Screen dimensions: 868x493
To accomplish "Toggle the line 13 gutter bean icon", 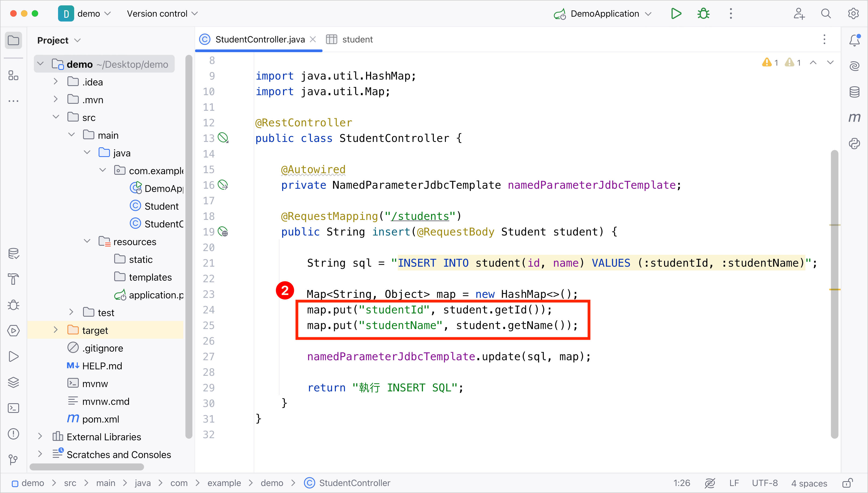I will pyautogui.click(x=223, y=138).
